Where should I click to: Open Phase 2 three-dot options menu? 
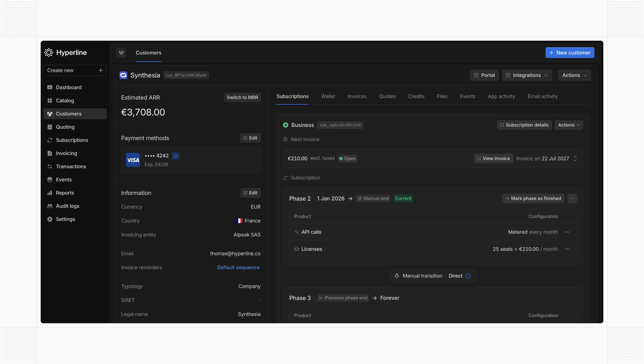pos(572,198)
